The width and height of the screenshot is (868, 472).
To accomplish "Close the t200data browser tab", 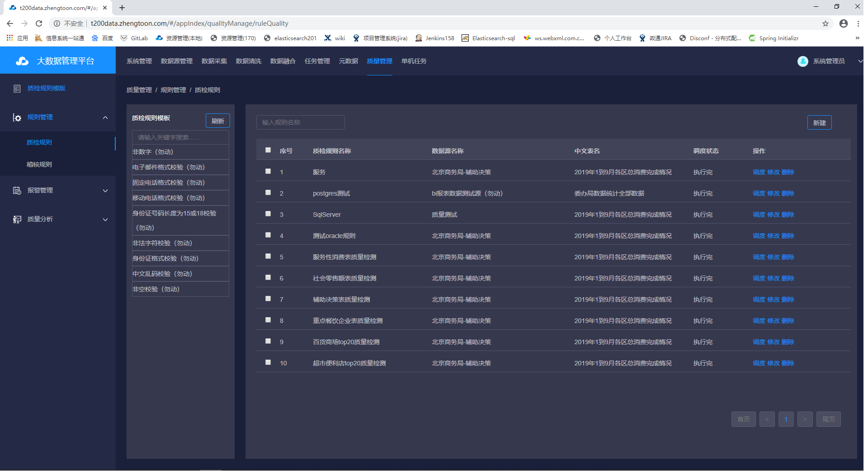I will coord(105,8).
